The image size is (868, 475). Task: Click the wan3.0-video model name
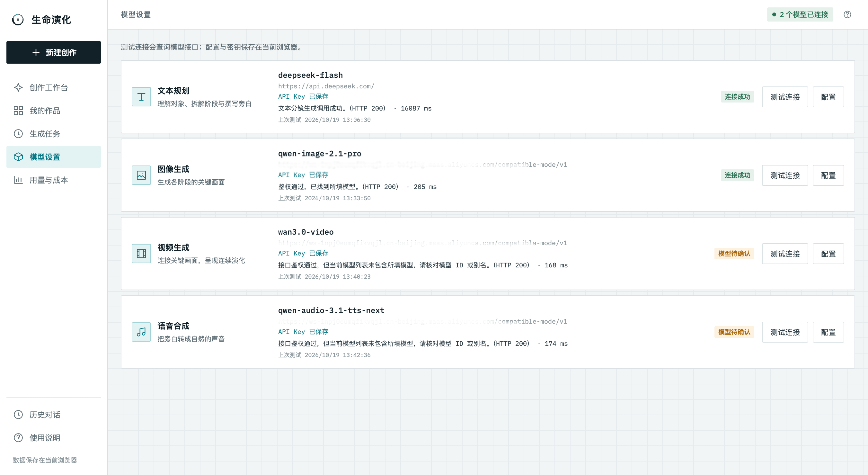(x=306, y=232)
